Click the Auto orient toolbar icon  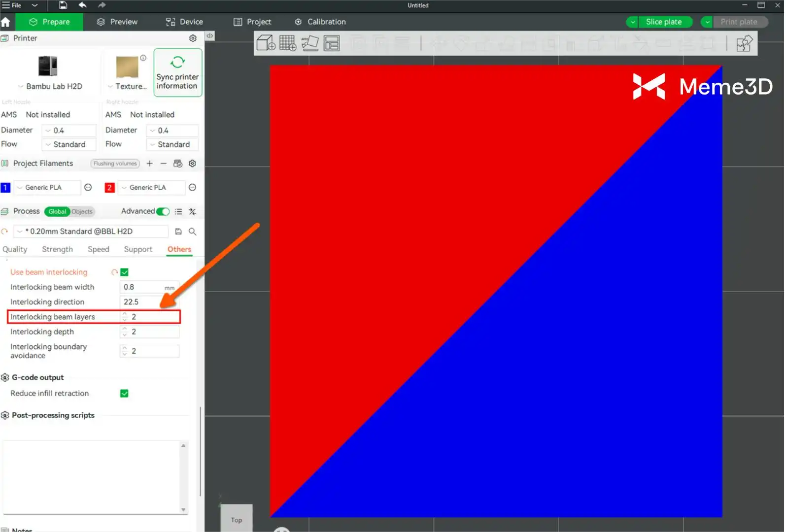point(310,43)
